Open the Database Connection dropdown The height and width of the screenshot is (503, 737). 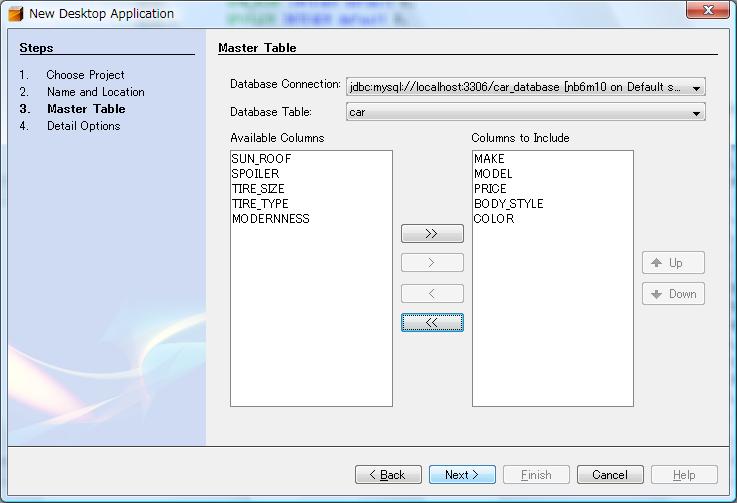click(x=696, y=87)
